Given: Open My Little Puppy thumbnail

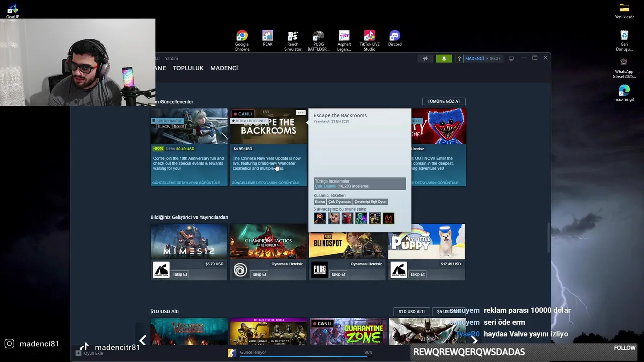Looking at the screenshot, I should point(427,241).
